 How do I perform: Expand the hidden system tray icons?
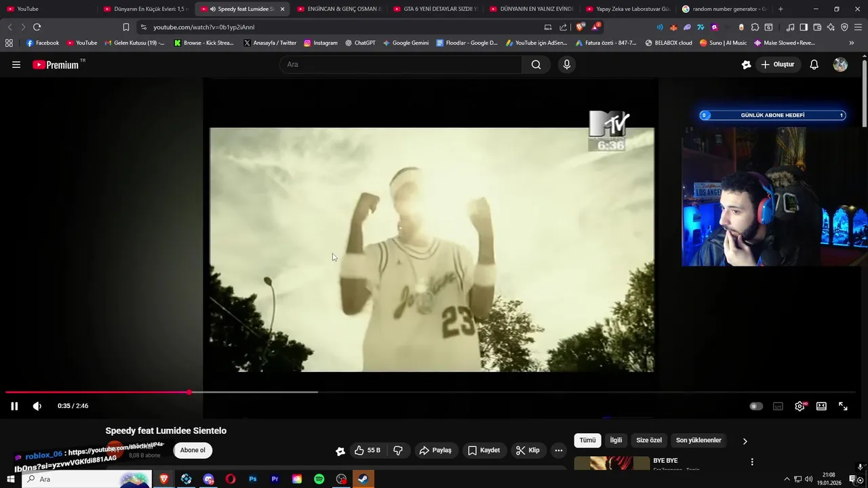coord(787,479)
